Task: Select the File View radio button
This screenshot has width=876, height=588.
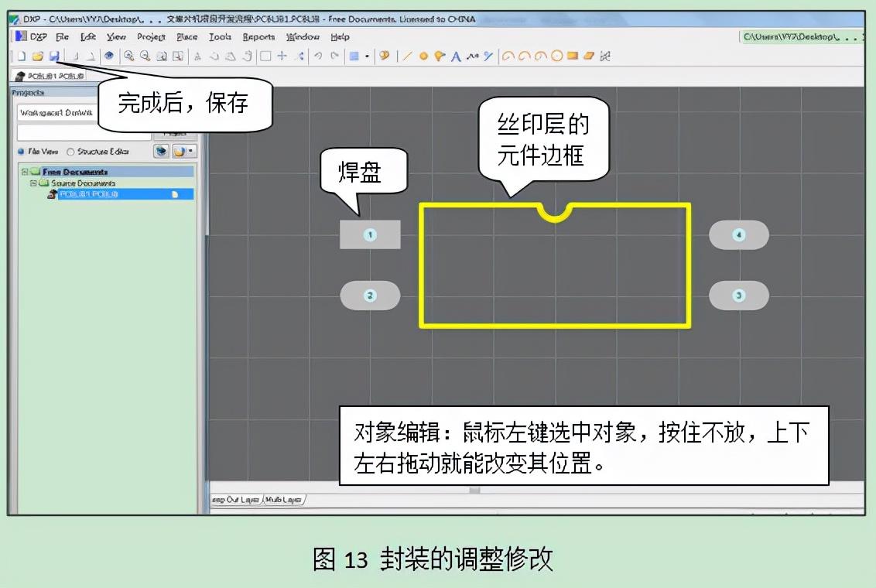Action: [x=22, y=152]
